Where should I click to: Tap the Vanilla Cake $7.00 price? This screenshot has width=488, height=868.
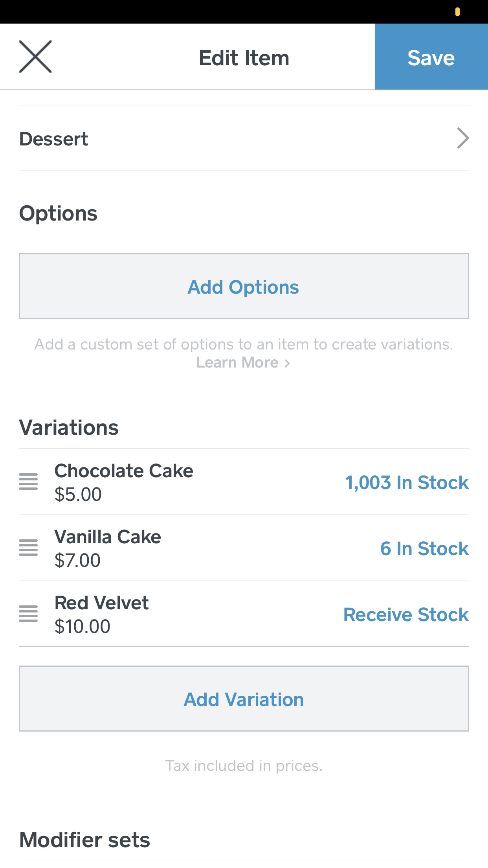(x=78, y=561)
